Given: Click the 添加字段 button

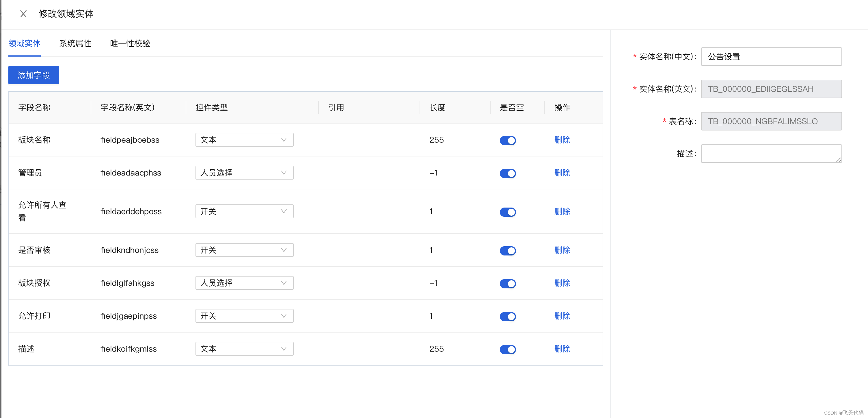Looking at the screenshot, I should 34,75.
